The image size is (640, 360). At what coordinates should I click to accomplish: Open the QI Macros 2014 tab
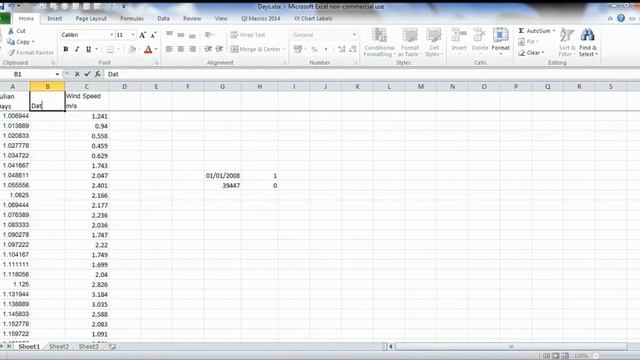260,19
